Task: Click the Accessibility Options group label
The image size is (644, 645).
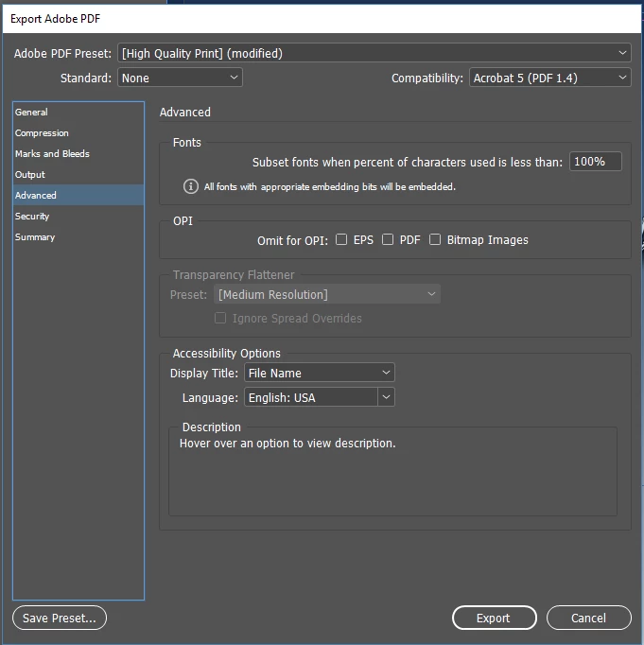Action: pos(227,354)
